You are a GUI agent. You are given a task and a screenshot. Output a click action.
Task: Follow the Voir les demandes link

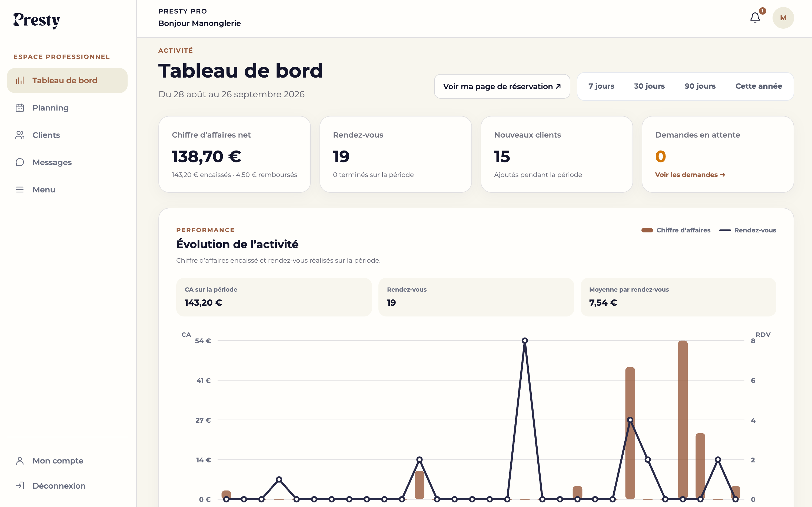690,175
